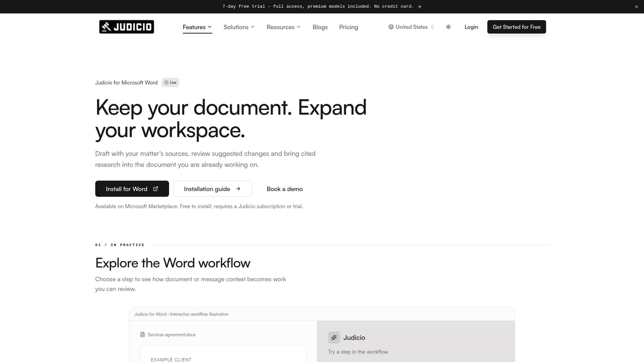The image size is (644, 362).
Task: Expand the Resources dropdown
Action: coord(283,27)
